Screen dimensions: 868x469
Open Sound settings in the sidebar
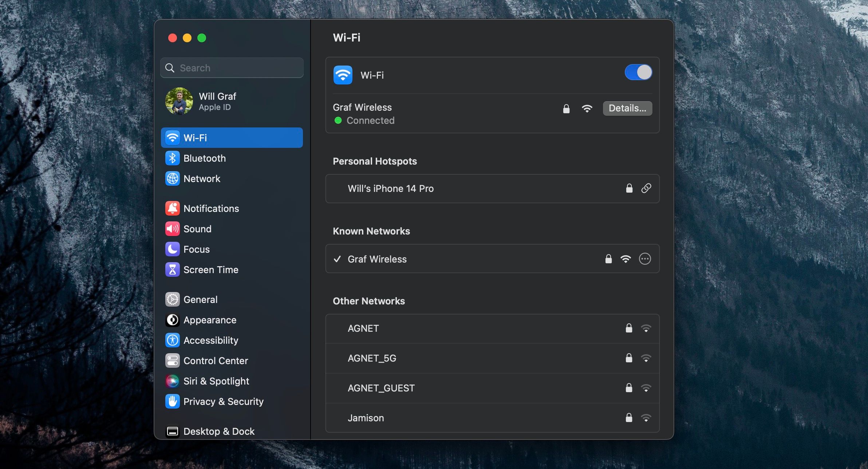tap(198, 229)
